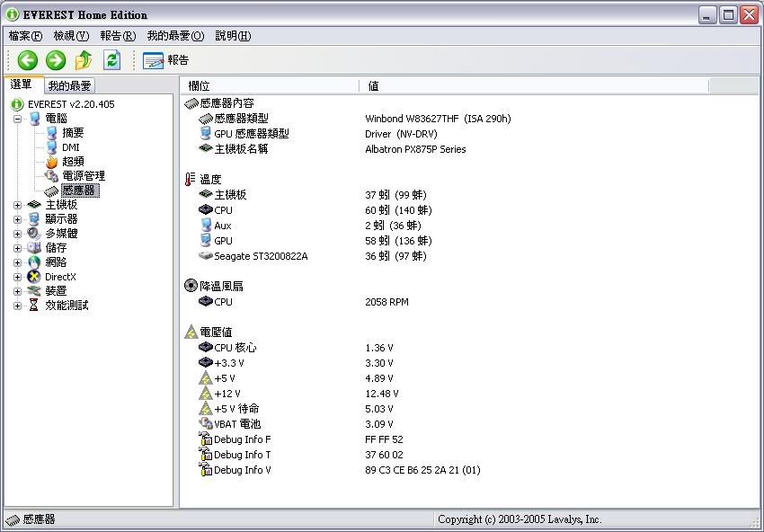
Task: Click the 電壓值 warning triangle icon
Action: coord(191,332)
